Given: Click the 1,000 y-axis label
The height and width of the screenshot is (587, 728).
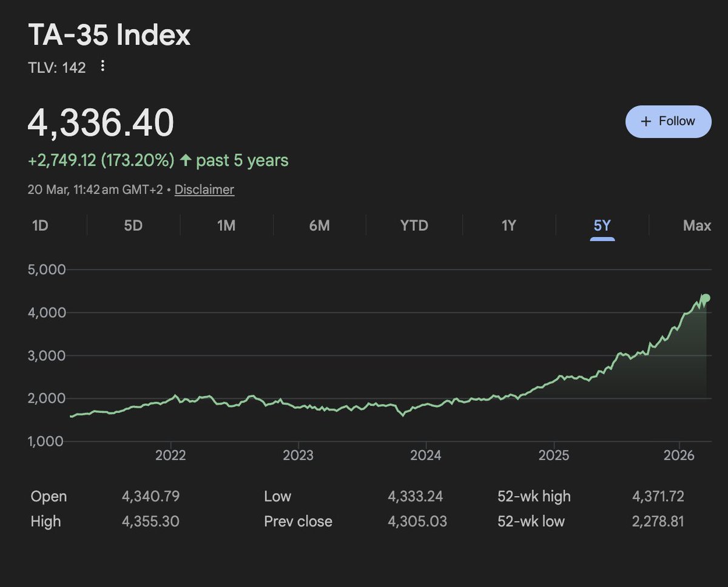Looking at the screenshot, I should click(x=47, y=441).
